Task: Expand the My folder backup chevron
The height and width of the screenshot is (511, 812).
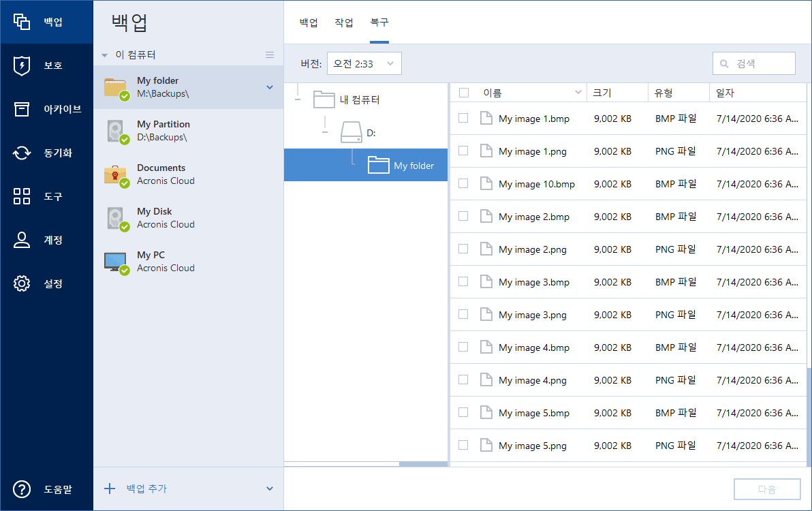Action: [x=270, y=87]
